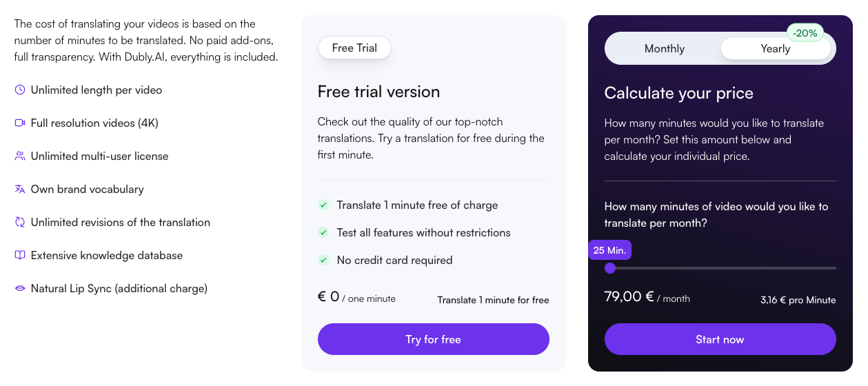Image resolution: width=868 pixels, height=386 pixels.
Task: Click the 25 Min. slider tooltip
Action: click(x=609, y=250)
